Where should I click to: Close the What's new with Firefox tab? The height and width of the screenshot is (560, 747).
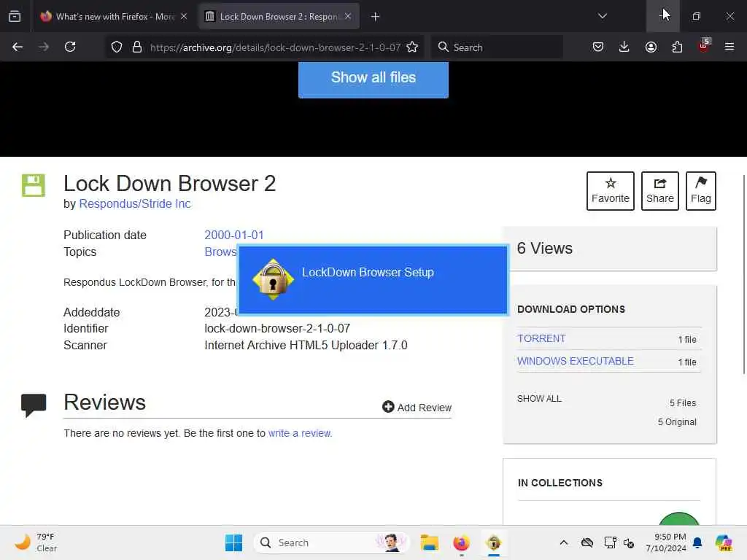tap(184, 16)
